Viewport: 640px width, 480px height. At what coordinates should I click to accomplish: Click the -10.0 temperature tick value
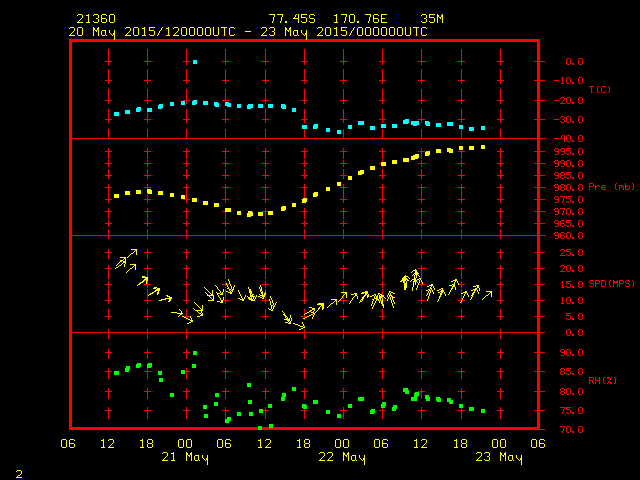click(569, 81)
